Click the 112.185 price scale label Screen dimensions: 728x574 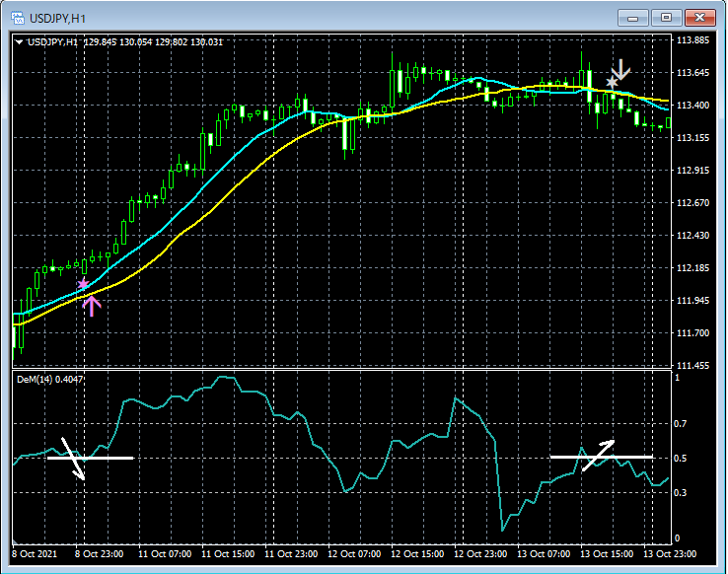[x=692, y=267]
